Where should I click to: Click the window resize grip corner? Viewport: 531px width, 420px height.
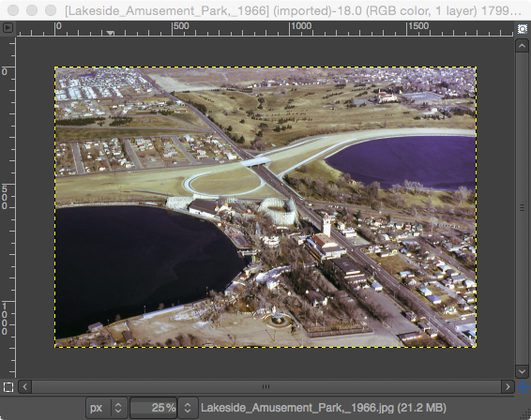526,415
